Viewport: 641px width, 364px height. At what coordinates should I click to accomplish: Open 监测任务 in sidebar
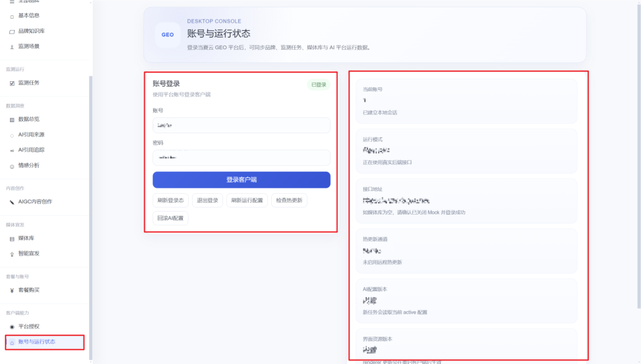point(28,82)
